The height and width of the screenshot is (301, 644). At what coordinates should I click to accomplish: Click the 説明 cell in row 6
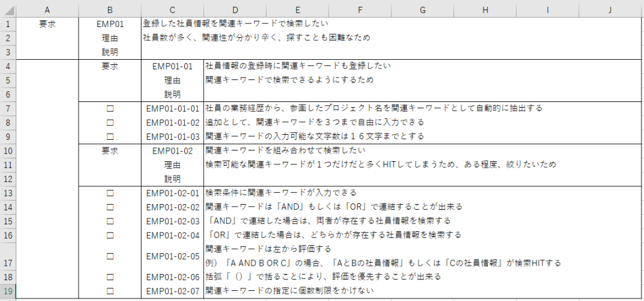point(172,94)
